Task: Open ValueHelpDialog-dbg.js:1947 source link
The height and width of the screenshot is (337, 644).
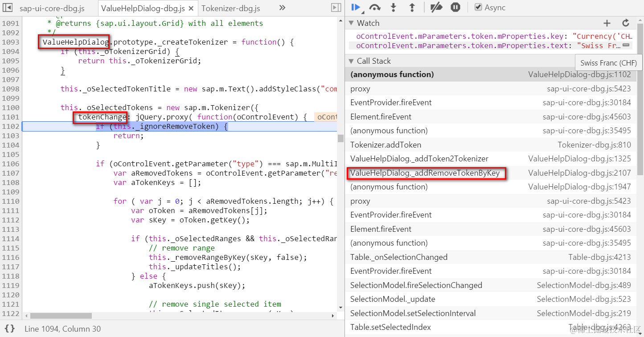Action: pyautogui.click(x=579, y=187)
